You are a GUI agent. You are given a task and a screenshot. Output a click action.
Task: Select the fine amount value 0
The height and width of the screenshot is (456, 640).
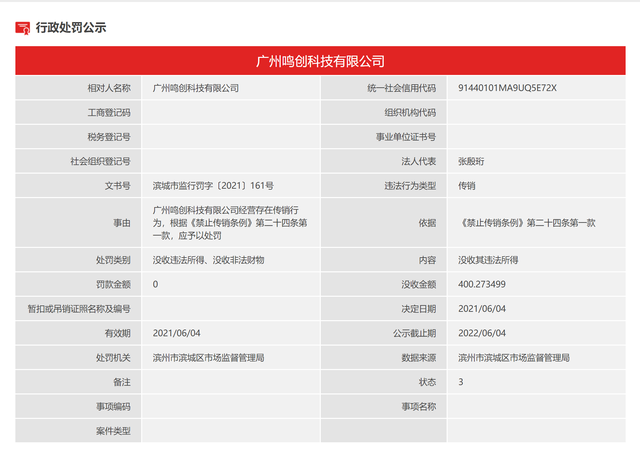pos(156,285)
